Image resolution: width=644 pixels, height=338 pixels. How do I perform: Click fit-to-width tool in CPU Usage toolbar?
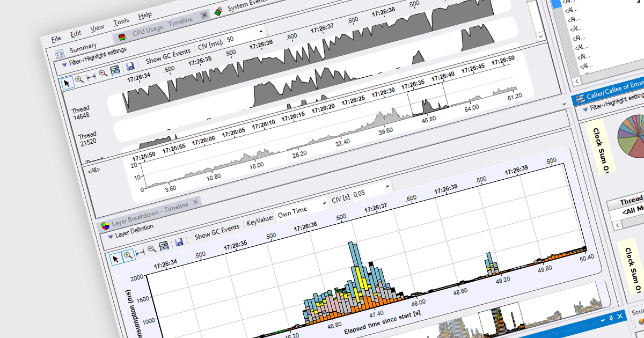(x=91, y=76)
